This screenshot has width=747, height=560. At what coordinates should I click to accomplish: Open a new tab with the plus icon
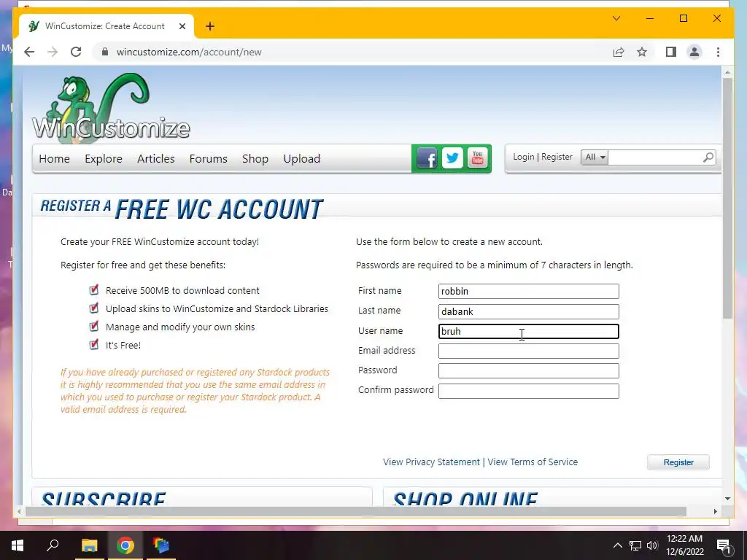point(210,27)
